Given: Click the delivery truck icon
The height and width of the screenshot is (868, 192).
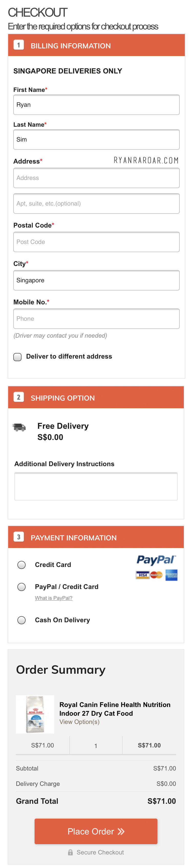Looking at the screenshot, I should click(19, 427).
